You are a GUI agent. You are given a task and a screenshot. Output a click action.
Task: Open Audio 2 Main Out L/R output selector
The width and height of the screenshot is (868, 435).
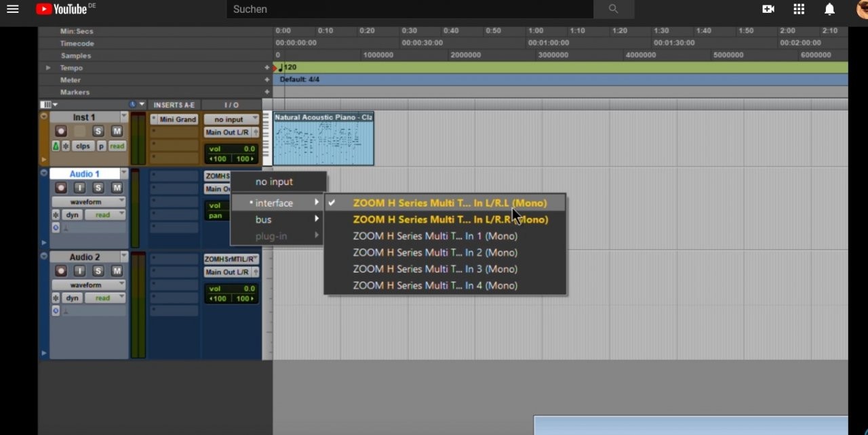coord(231,272)
